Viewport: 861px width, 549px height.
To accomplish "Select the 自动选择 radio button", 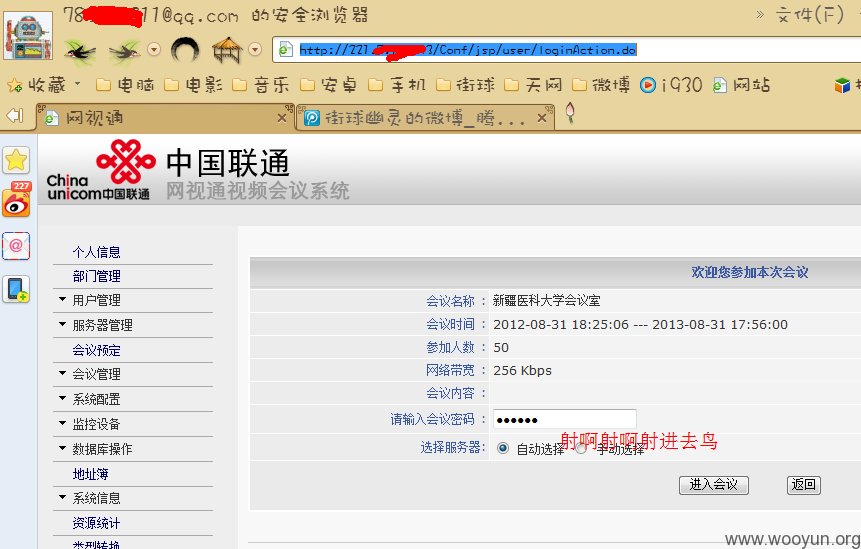I will click(x=502, y=448).
